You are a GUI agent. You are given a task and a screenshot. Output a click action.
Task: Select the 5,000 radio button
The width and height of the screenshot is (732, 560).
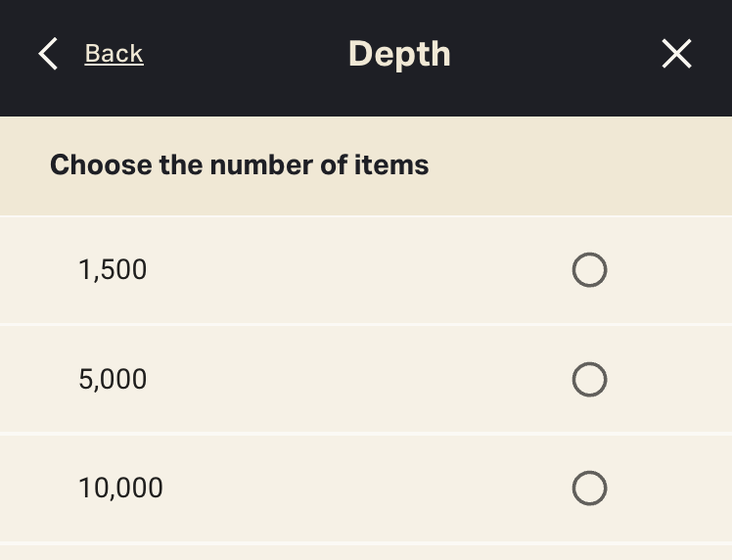(x=589, y=379)
